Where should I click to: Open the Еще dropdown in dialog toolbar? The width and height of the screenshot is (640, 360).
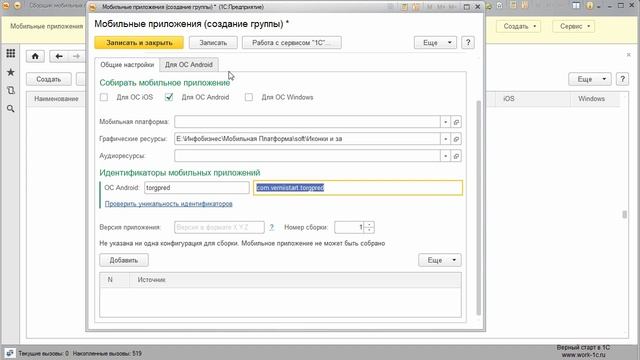[435, 42]
